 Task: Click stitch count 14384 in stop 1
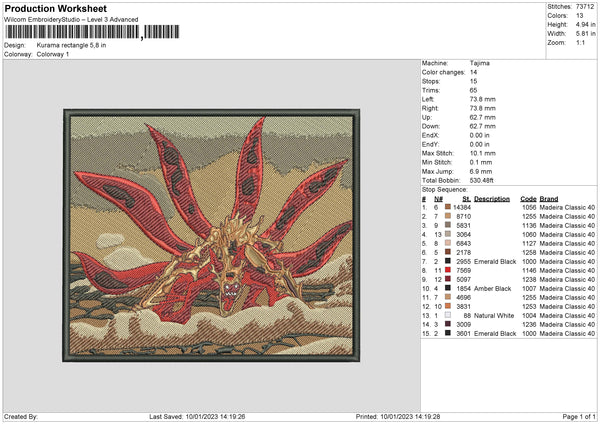coord(462,207)
